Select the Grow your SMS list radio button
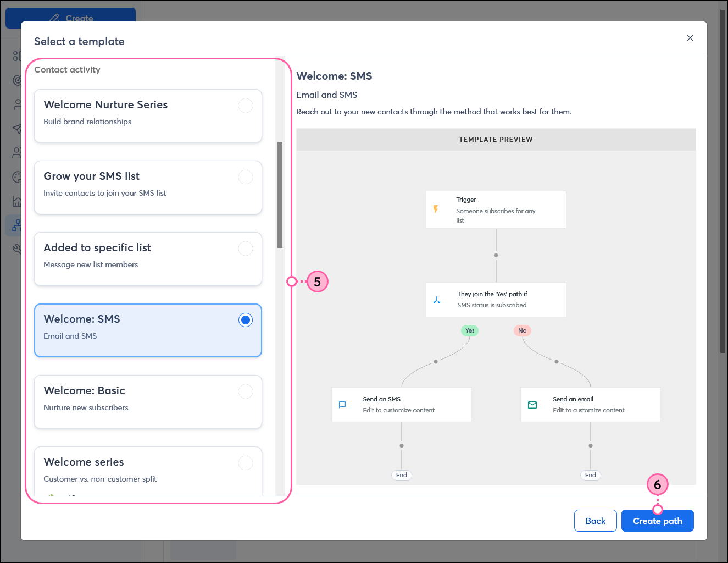Image resolution: width=728 pixels, height=563 pixels. click(x=246, y=177)
